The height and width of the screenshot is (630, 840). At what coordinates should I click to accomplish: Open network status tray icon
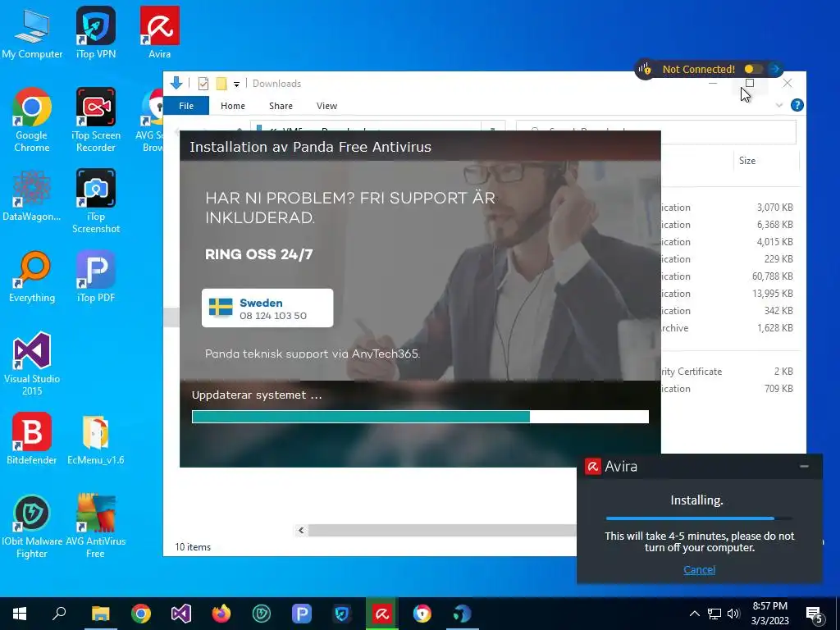(x=714, y=614)
